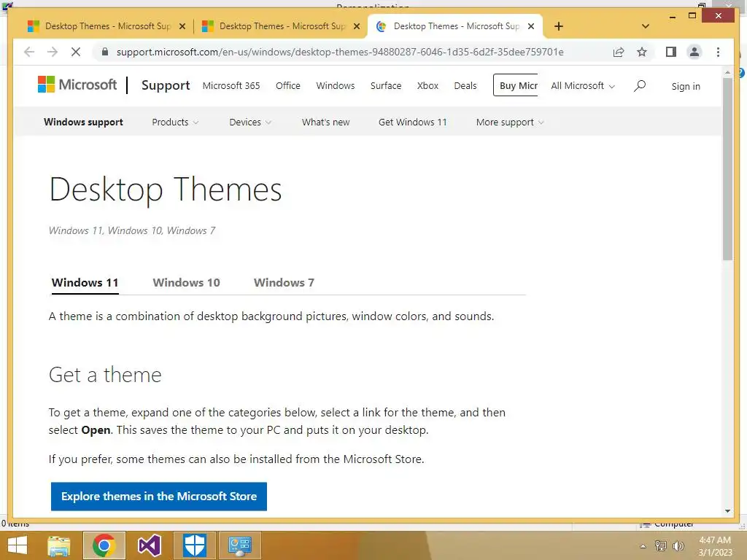The height and width of the screenshot is (560, 747).
Task: Show hidden tray icons arrow
Action: [643, 546]
